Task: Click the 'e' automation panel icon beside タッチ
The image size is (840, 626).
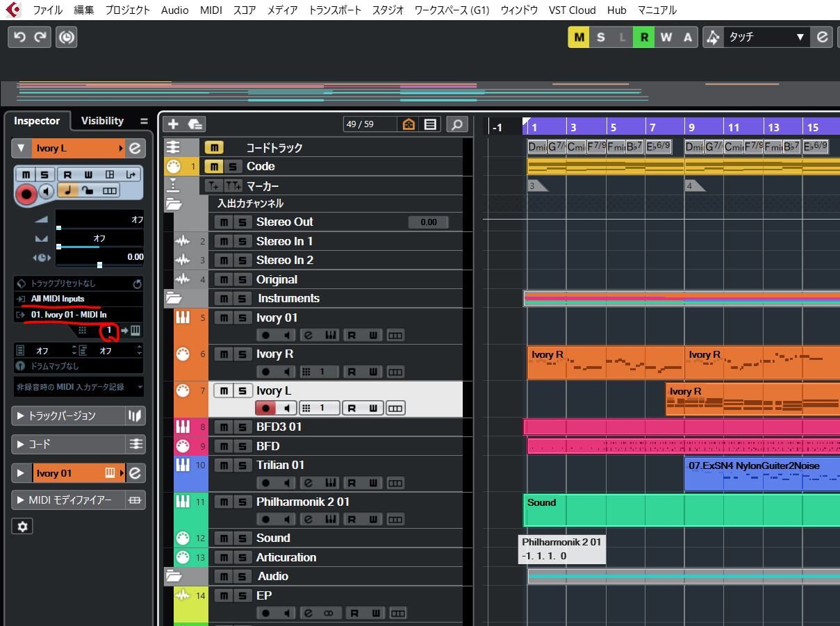Action: [x=822, y=38]
